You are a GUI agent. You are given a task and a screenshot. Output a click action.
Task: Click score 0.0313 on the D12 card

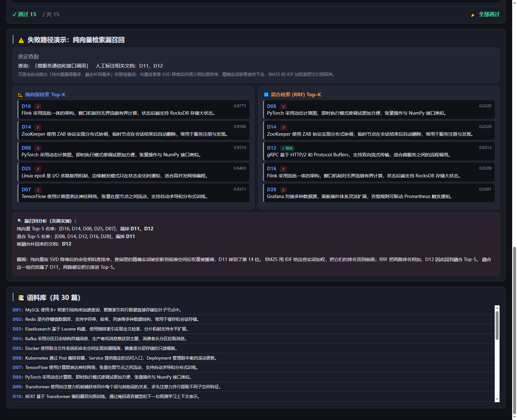click(485, 148)
